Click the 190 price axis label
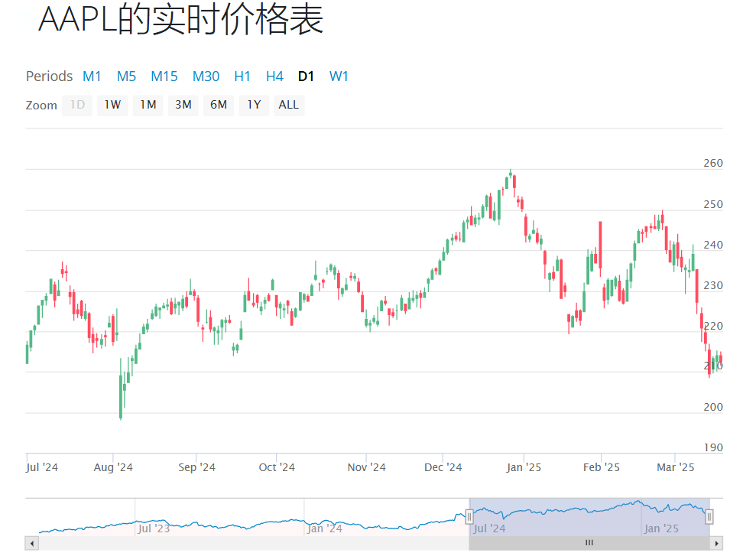 click(713, 447)
